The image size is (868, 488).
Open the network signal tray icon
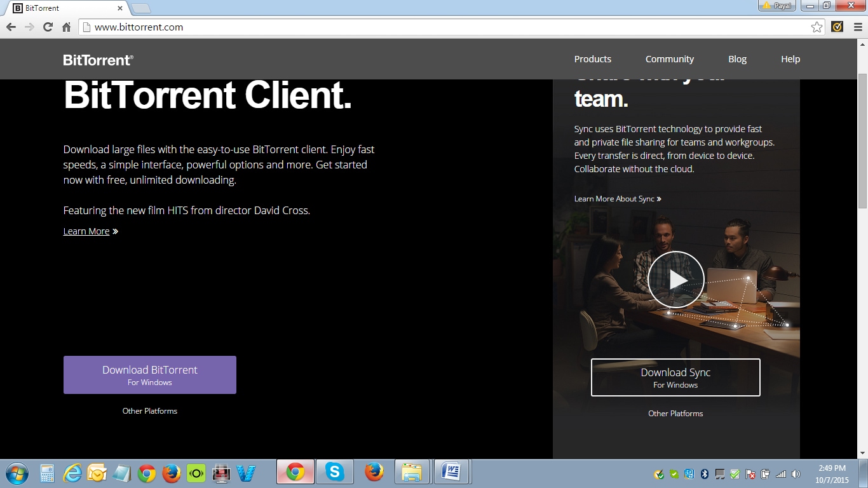coord(781,474)
